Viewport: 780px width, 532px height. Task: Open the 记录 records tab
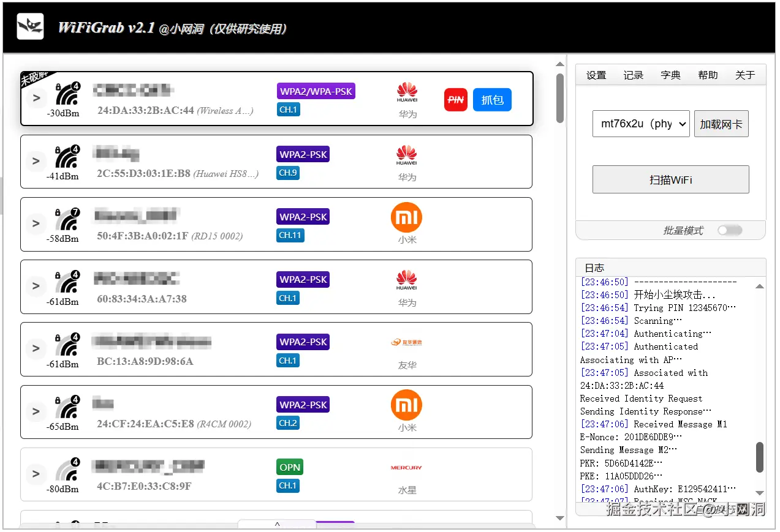point(634,75)
